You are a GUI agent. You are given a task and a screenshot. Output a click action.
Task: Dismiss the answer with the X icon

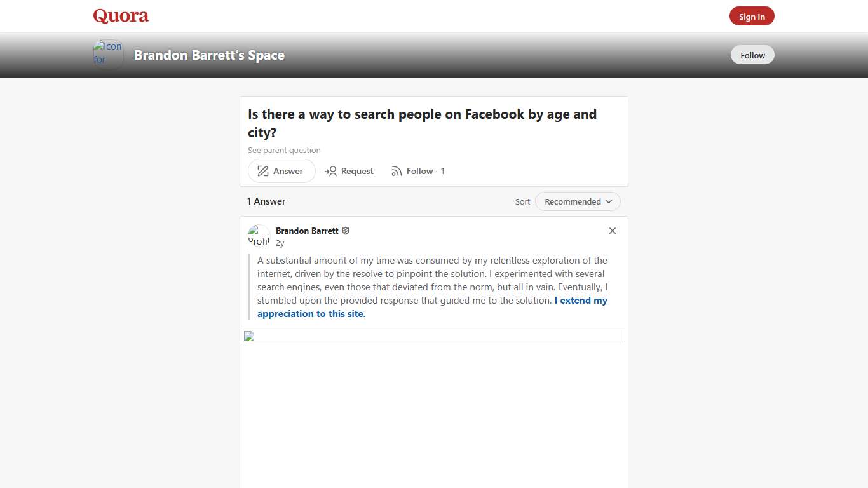point(612,231)
